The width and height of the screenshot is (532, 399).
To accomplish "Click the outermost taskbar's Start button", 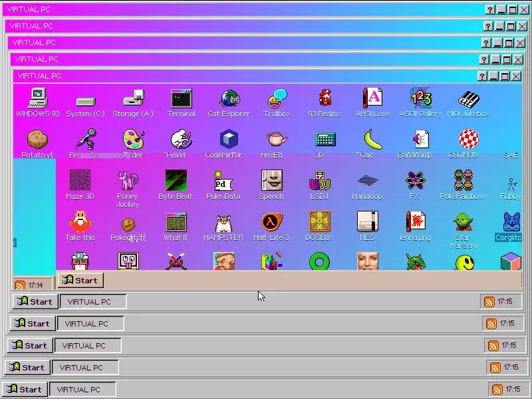I will 25,389.
